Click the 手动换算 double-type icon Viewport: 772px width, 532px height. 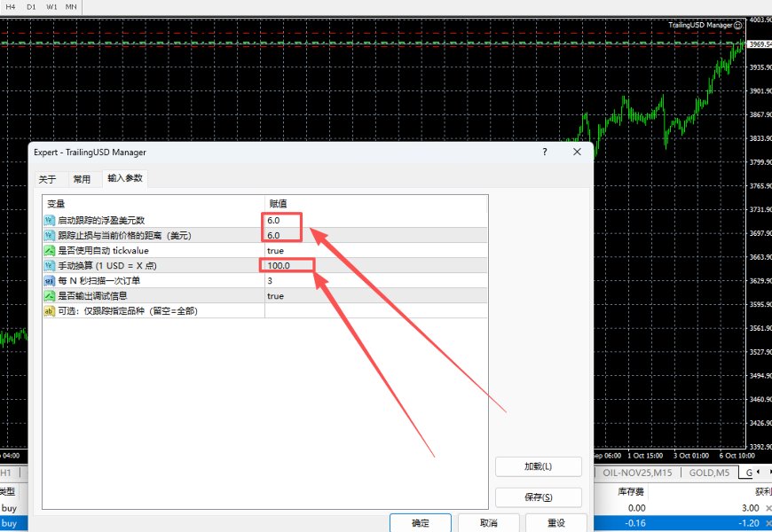click(x=49, y=266)
